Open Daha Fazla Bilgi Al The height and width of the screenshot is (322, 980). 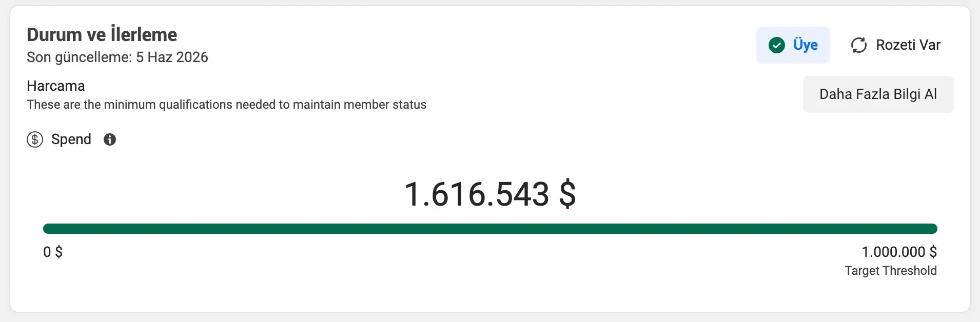(878, 94)
